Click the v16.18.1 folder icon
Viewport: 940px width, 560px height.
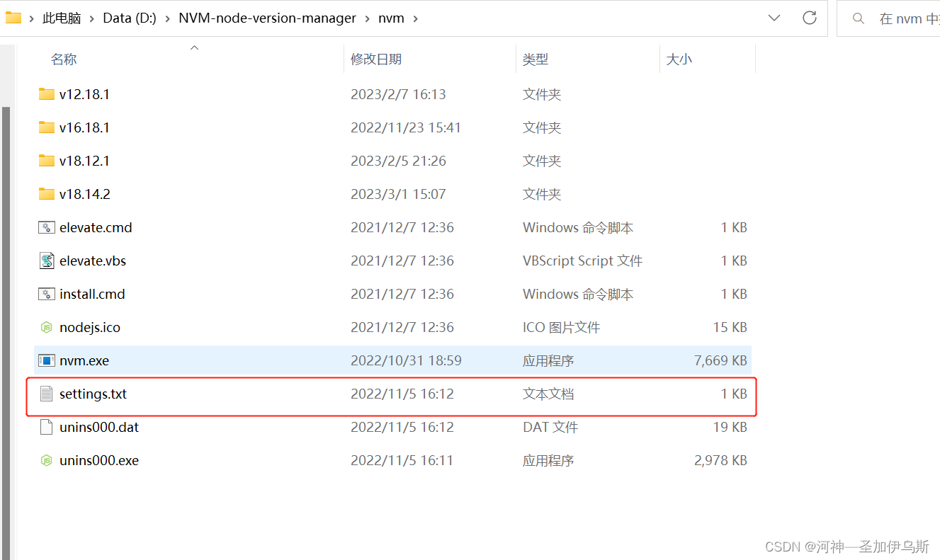pos(47,127)
